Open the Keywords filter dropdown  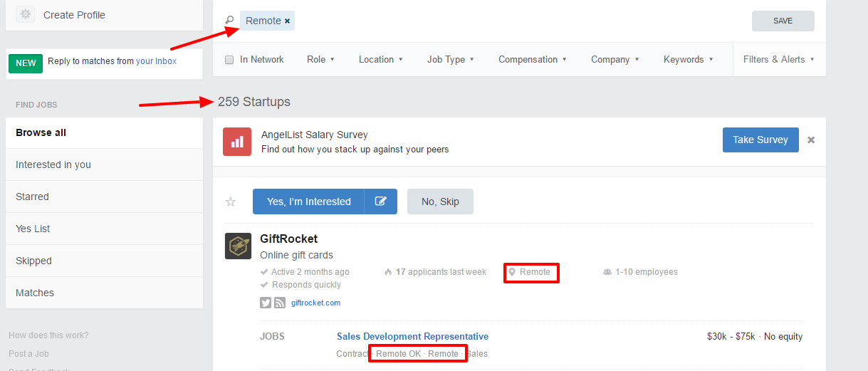pyautogui.click(x=688, y=60)
